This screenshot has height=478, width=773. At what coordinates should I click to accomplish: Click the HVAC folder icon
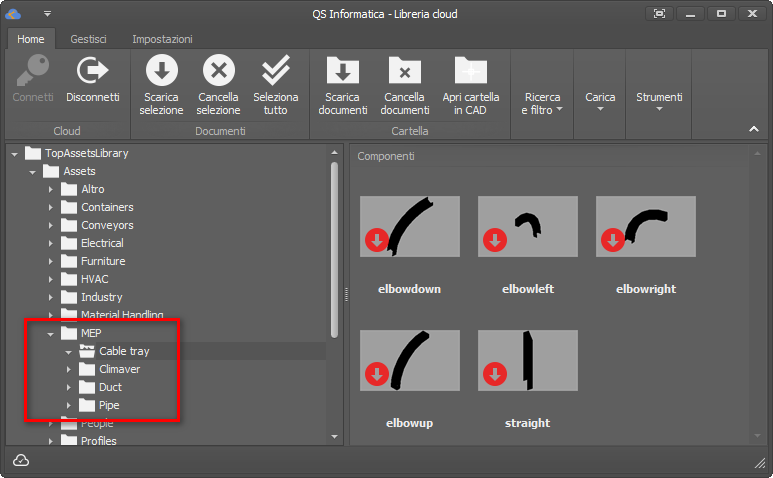point(69,279)
